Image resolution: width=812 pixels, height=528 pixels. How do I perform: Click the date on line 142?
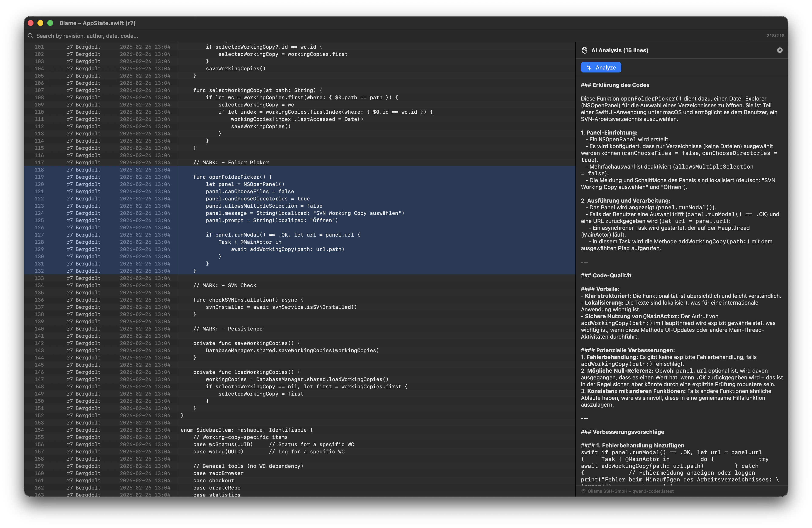click(145, 343)
